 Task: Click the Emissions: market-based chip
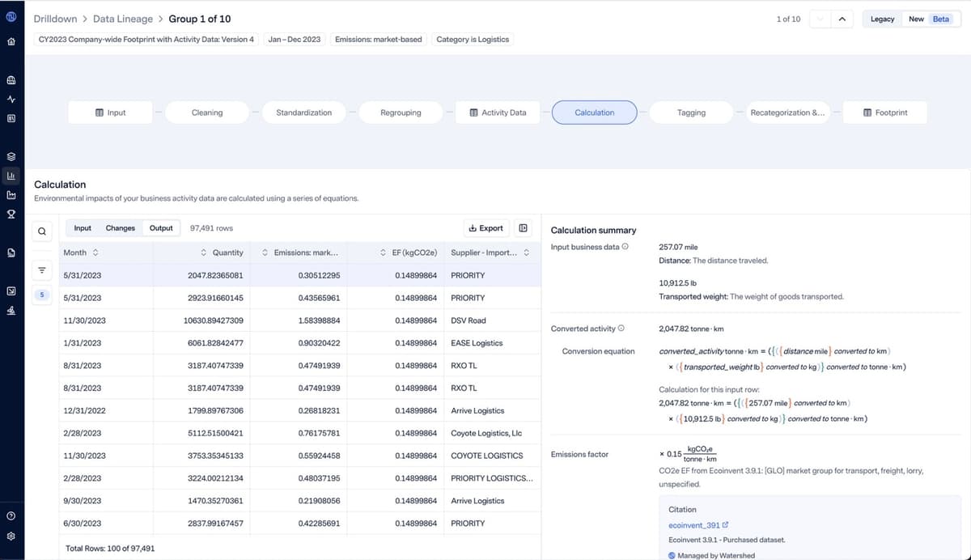378,39
